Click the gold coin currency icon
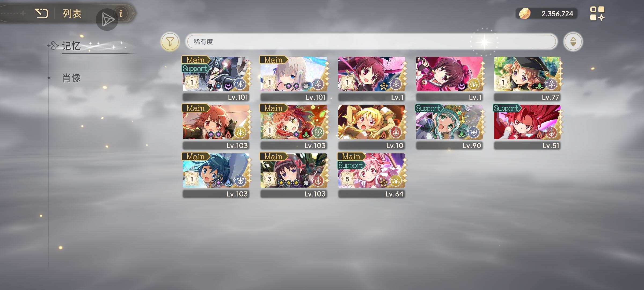This screenshot has height=290, width=644. [525, 13]
